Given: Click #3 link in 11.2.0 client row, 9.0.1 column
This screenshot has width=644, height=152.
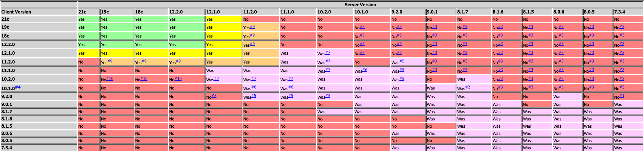Looking at the screenshot, I should [435, 61].
